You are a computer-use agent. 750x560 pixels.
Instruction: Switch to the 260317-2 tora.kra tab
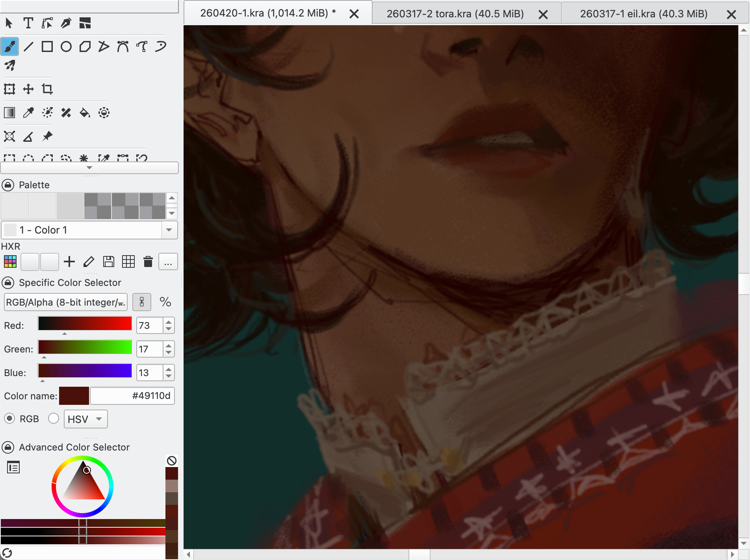point(455,14)
